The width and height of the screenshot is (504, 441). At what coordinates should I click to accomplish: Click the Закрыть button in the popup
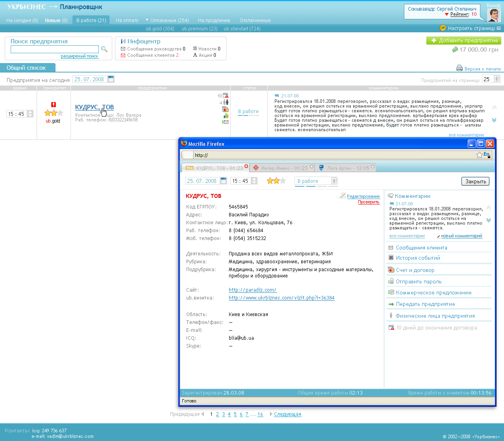click(x=476, y=181)
